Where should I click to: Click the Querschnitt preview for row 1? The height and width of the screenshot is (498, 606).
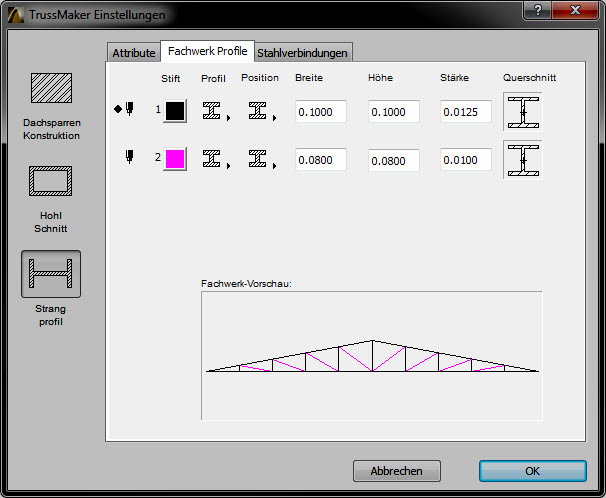pyautogui.click(x=523, y=112)
